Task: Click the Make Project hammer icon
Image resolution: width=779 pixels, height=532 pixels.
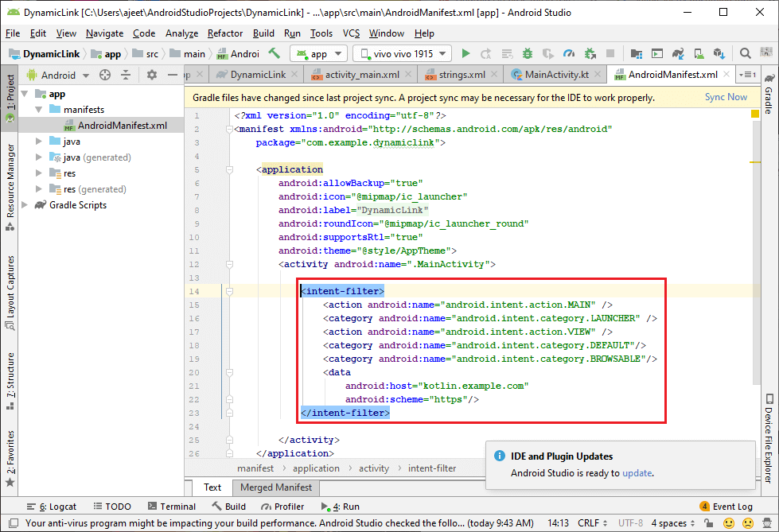Action: tap(275, 53)
